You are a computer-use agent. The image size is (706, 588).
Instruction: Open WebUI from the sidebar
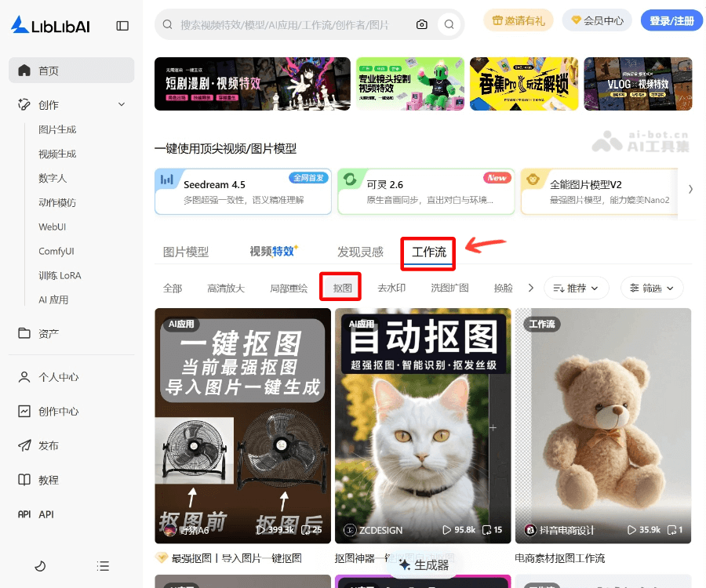click(x=54, y=227)
